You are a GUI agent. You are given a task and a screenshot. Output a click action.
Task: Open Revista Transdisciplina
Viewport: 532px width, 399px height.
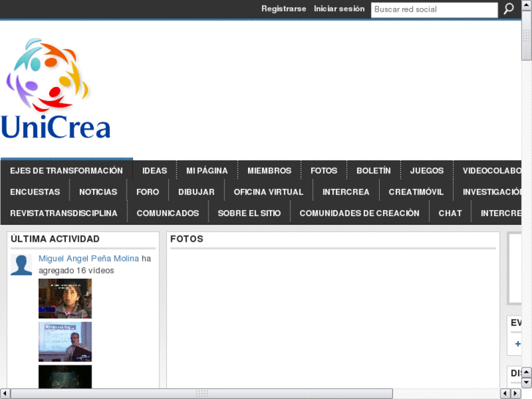click(x=64, y=213)
